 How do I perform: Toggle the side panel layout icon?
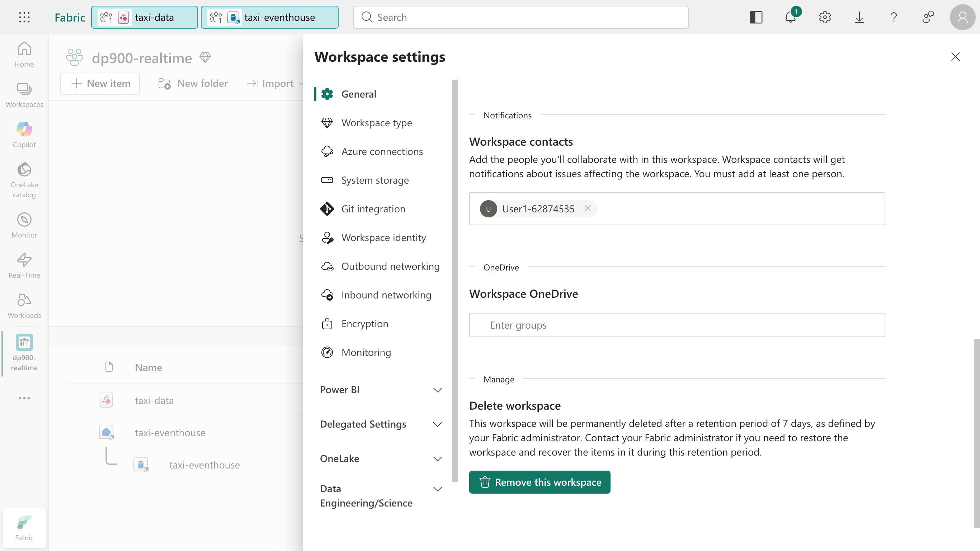point(756,17)
